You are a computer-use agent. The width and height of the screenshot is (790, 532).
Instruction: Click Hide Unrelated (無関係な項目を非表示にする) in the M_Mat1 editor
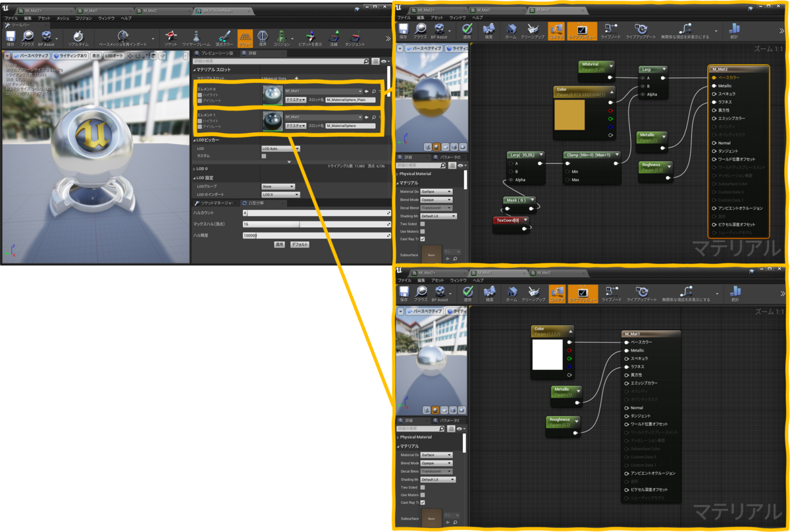coord(685,294)
